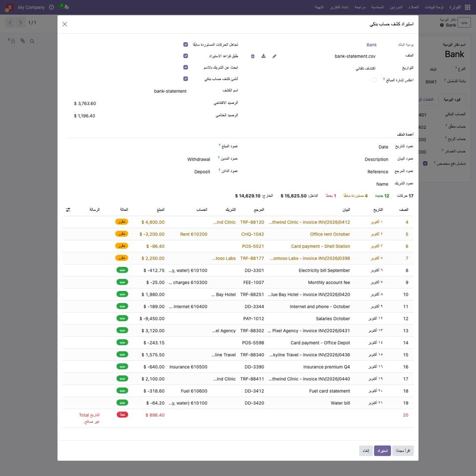Click the purple استيراد import button
This screenshot has width=476, height=476.
coord(382,451)
